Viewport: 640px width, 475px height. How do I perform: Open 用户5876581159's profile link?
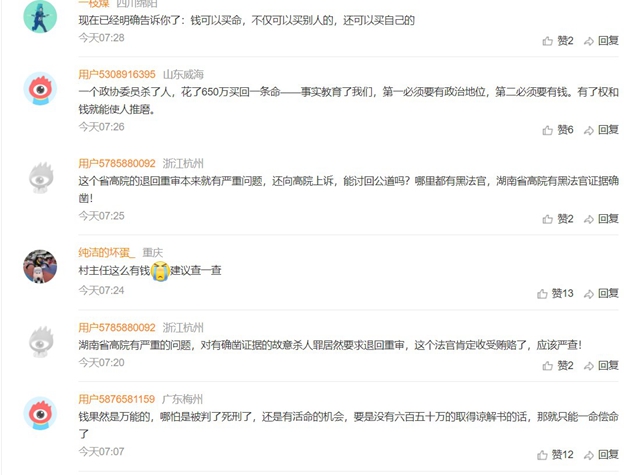point(117,399)
